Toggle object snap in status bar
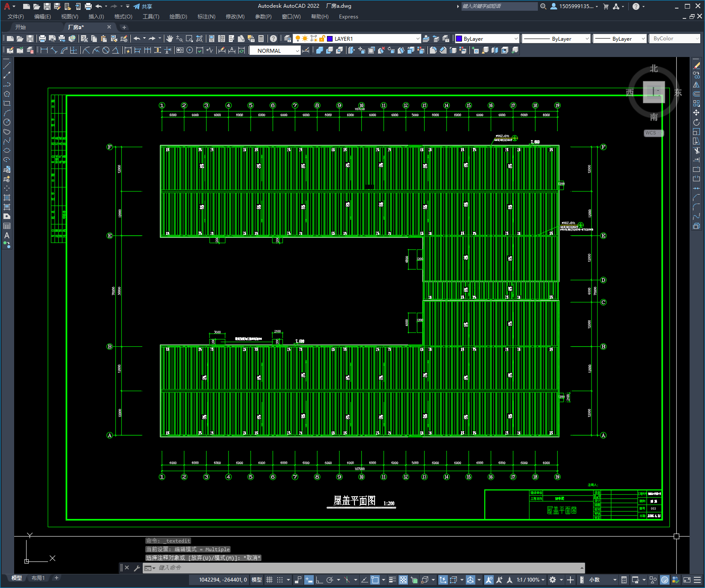 point(375,580)
